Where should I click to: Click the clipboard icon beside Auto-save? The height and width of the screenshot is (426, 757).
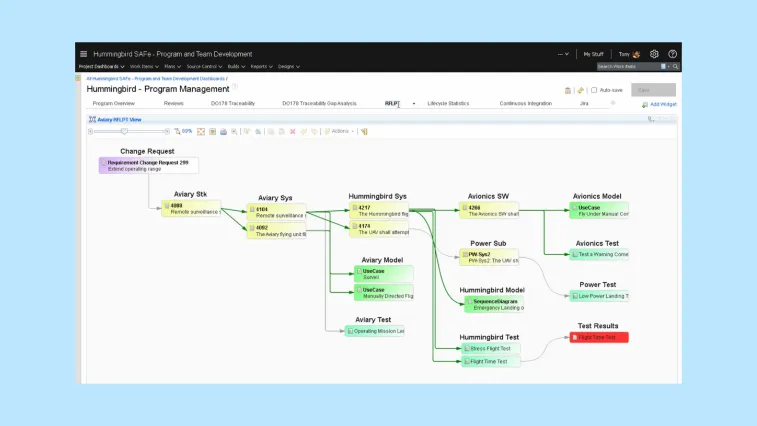coord(568,90)
